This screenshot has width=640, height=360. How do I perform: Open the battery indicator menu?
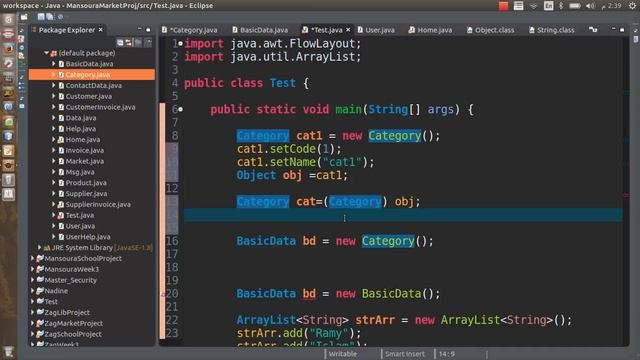coord(575,6)
